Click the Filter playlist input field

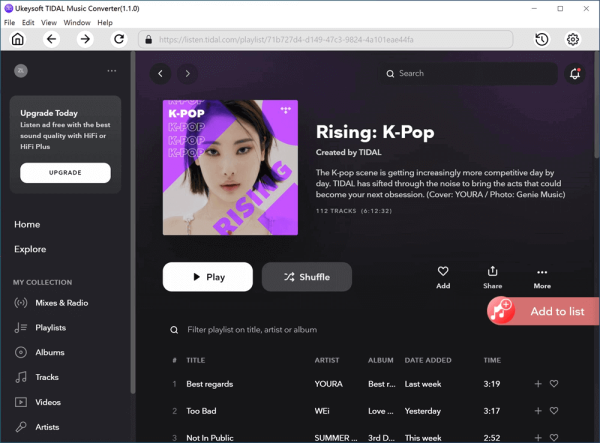point(252,330)
